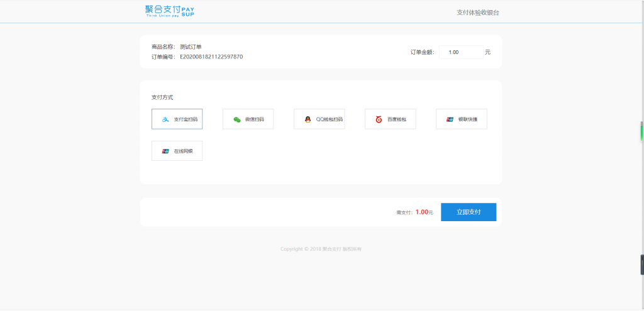Click the order number E2020081821122597870
Image resolution: width=644 pixels, height=311 pixels.
pyautogui.click(x=211, y=57)
